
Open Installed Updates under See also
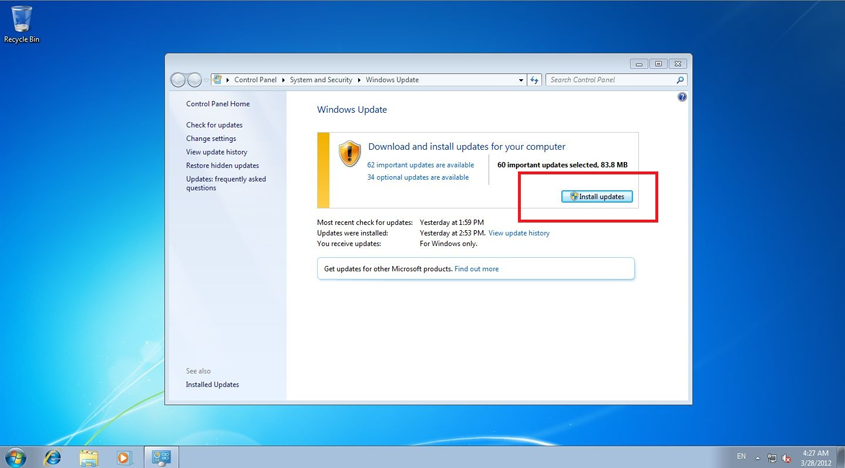tap(212, 384)
